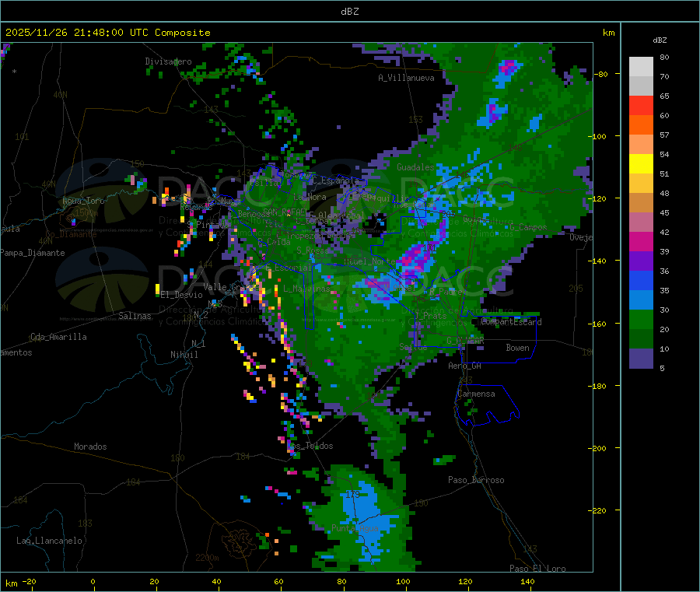Screen dimensions: 700x592
Task: Click the La_Nora label
Action: pos(310,197)
